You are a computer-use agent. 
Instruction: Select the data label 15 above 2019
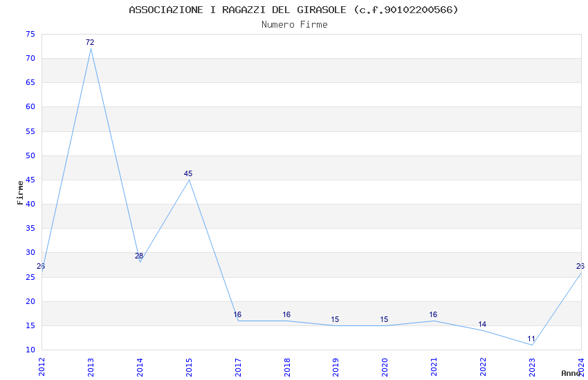pyautogui.click(x=335, y=319)
